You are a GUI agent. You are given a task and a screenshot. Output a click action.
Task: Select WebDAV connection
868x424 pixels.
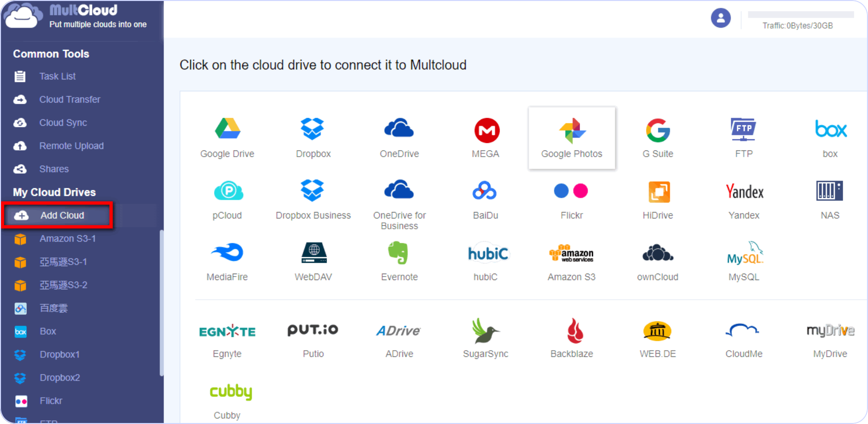tap(313, 262)
